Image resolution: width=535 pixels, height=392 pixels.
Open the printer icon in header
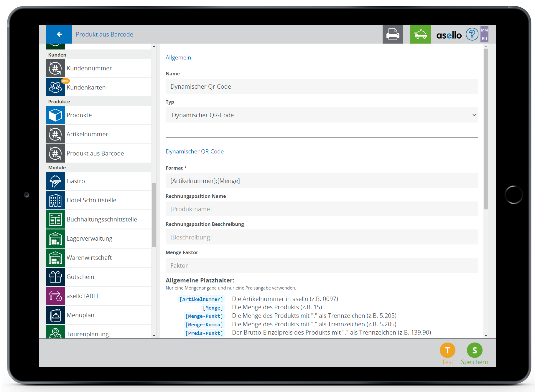(392, 34)
